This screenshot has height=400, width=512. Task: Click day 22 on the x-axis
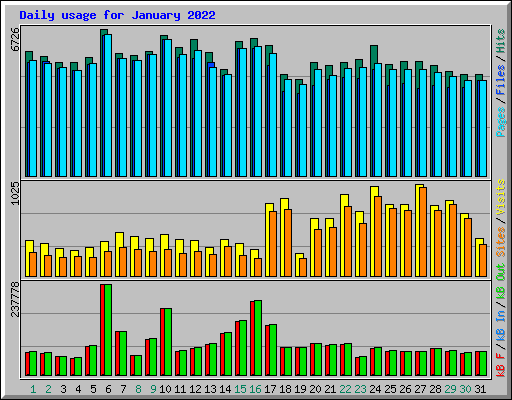pos(345,389)
